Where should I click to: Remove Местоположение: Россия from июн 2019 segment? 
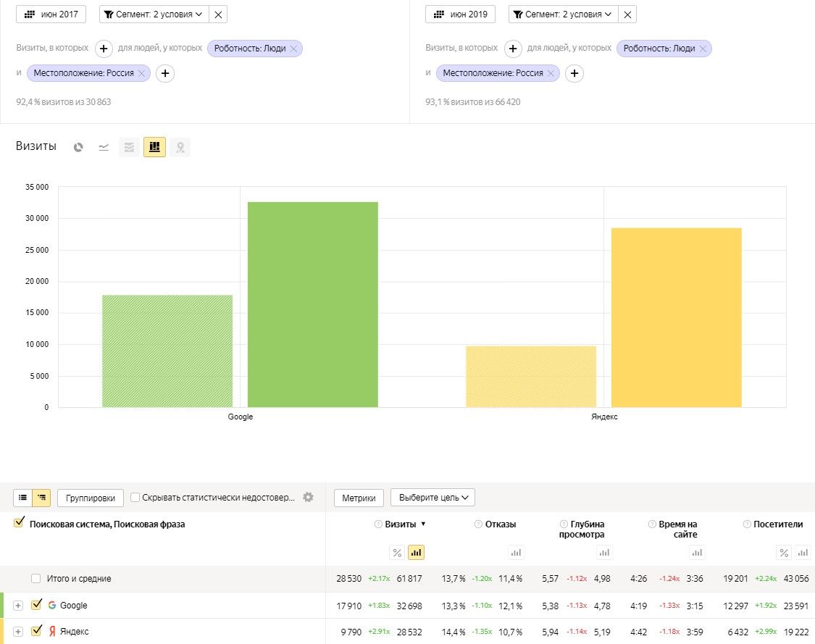[x=551, y=73]
